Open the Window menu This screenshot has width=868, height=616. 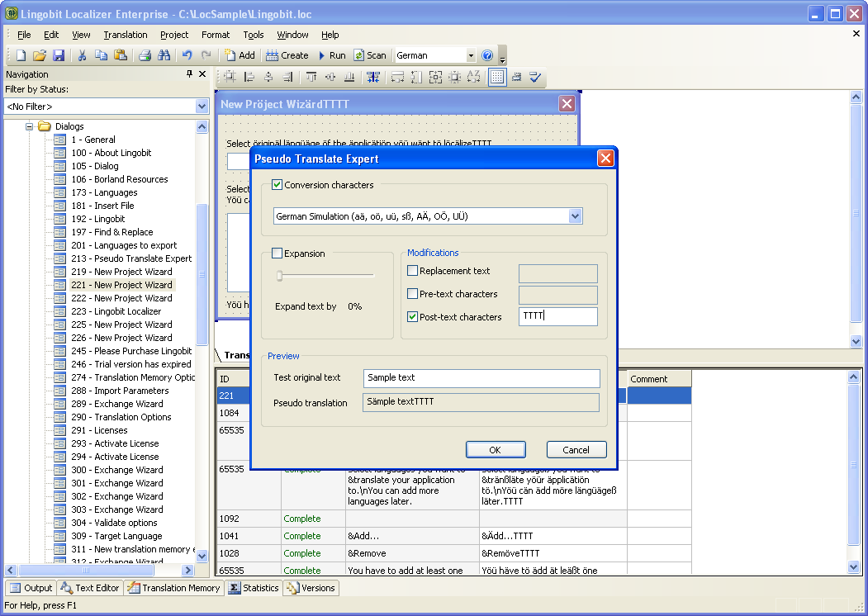click(x=292, y=35)
